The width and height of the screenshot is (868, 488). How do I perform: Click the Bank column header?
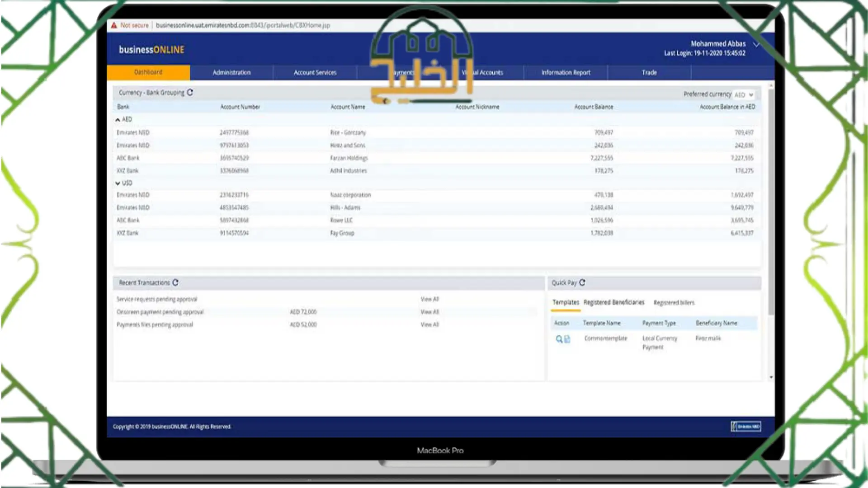pos(123,107)
